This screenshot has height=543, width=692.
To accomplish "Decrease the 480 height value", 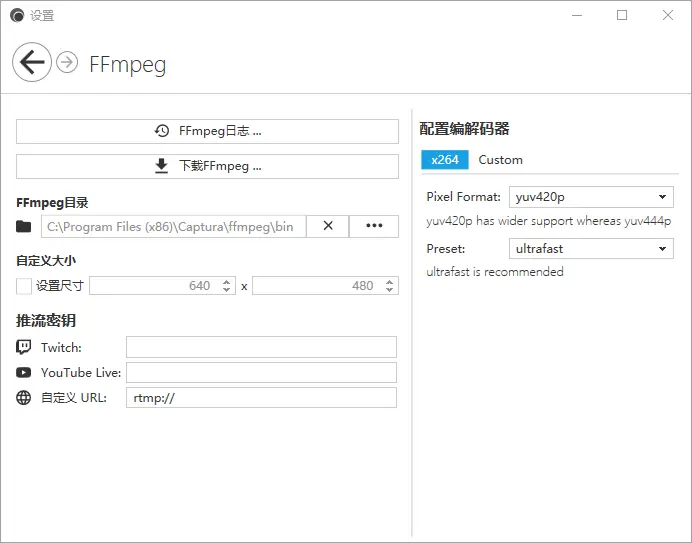I will 389,290.
